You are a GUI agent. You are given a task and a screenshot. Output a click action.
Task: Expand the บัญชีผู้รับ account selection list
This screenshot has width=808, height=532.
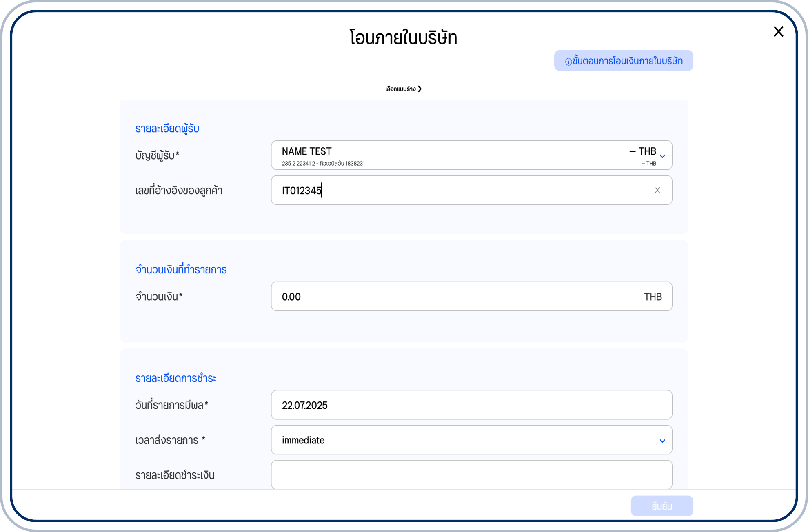471,155
